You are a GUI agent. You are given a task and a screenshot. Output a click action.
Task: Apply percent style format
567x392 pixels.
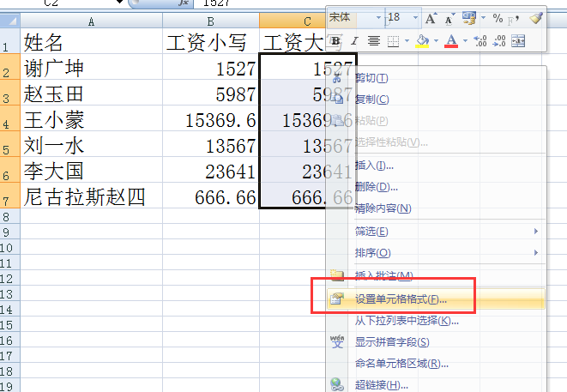[x=498, y=17]
